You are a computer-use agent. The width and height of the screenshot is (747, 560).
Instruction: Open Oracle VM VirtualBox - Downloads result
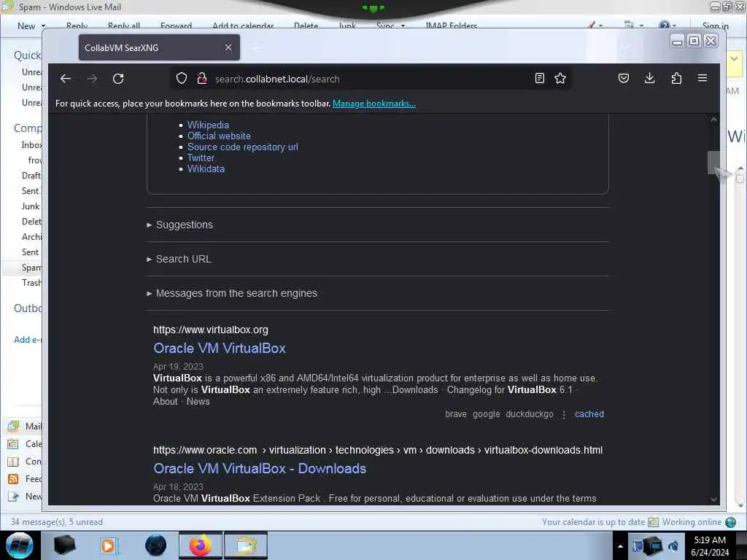[x=260, y=469]
